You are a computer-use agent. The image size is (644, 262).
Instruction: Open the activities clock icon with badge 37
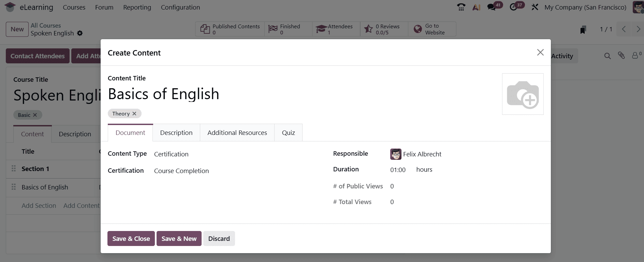click(513, 7)
